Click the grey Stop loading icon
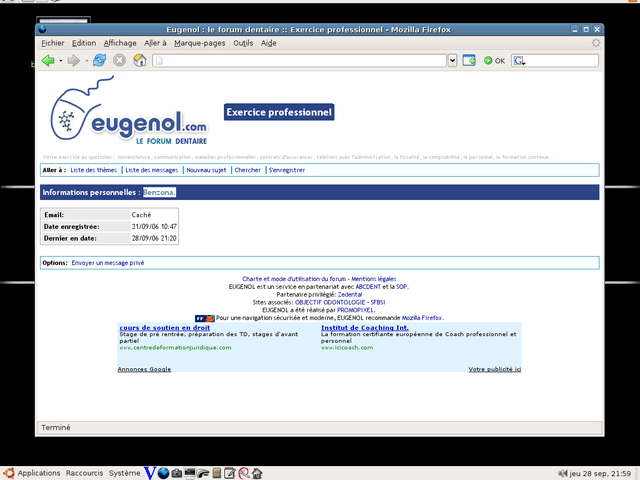The image size is (640, 480). pyautogui.click(x=119, y=60)
